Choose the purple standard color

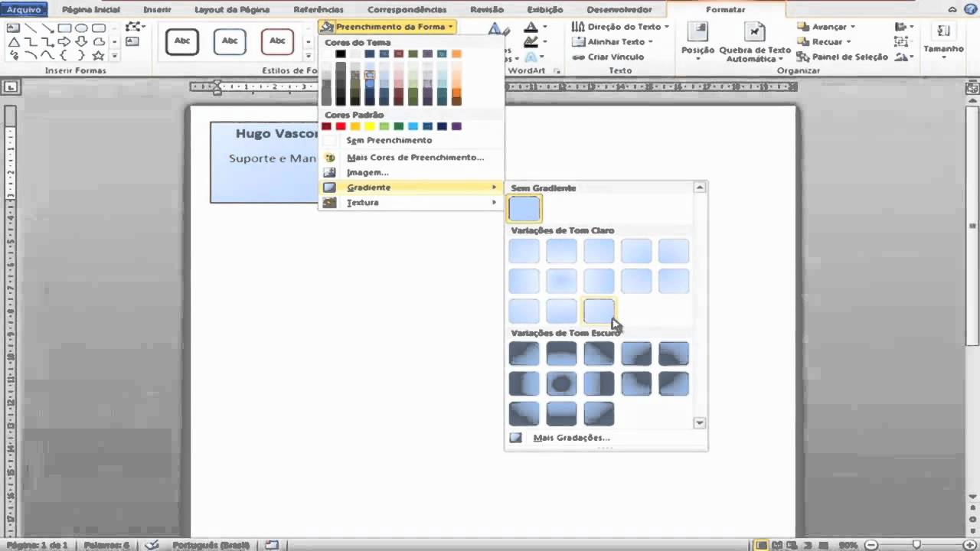457,126
